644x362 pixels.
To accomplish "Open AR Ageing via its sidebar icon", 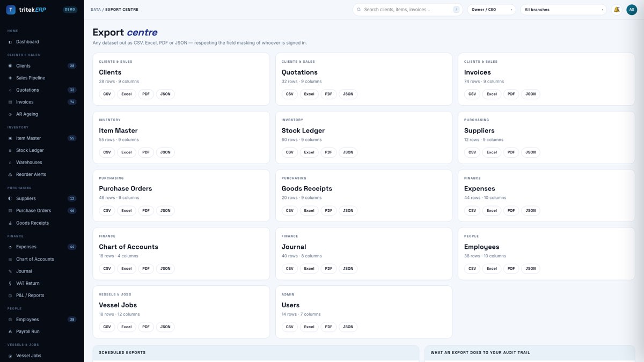I will (10, 114).
